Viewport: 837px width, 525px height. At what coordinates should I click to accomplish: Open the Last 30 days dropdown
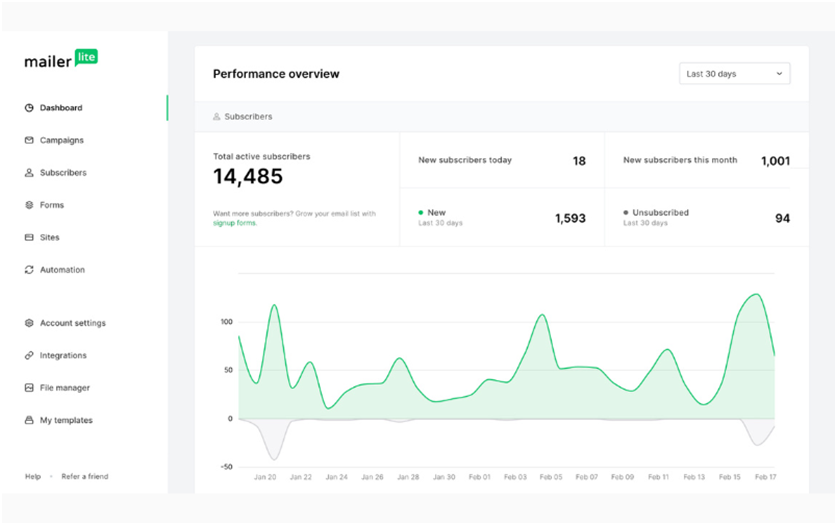pyautogui.click(x=734, y=74)
